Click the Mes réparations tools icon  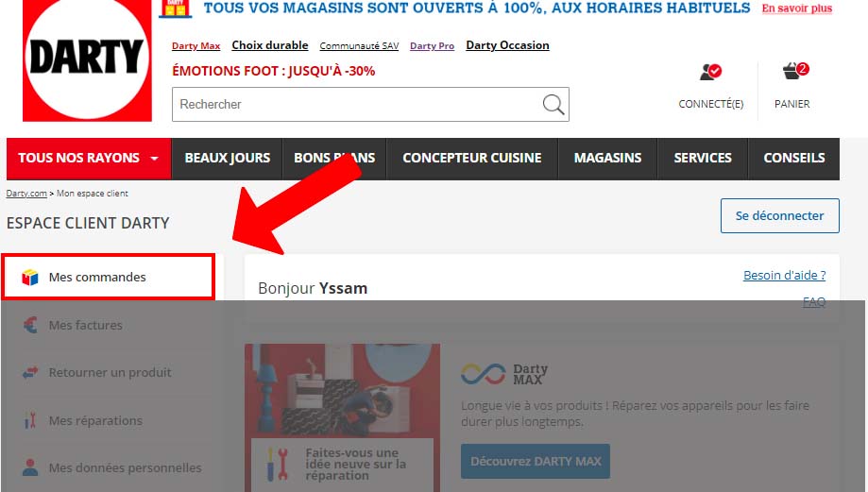coord(30,420)
